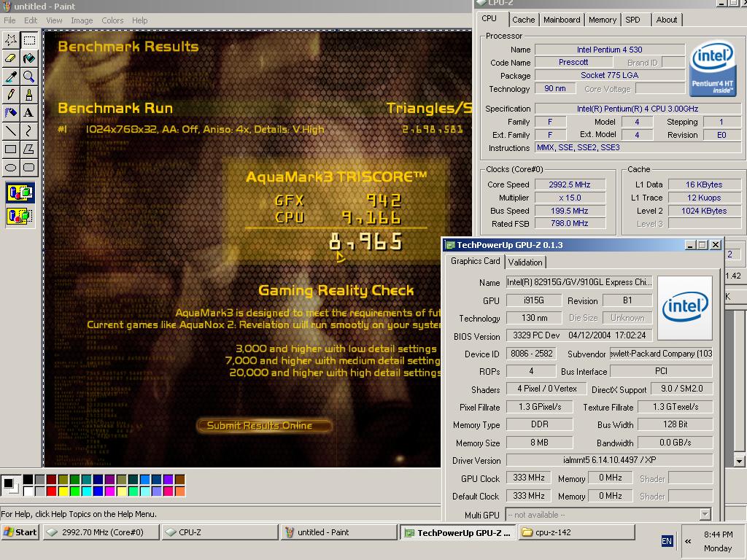Select the orange color swatch

[x=180, y=491]
